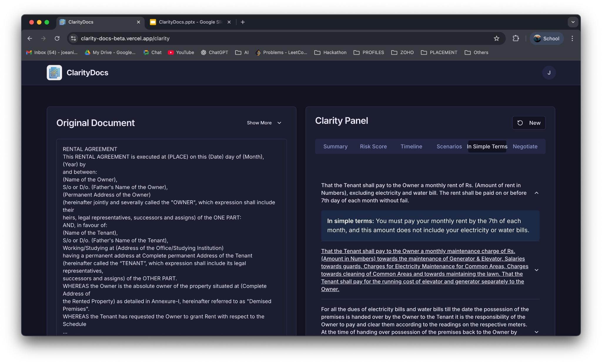Collapse the monthly rent clause chevron
This screenshot has width=602, height=364.
(536, 193)
